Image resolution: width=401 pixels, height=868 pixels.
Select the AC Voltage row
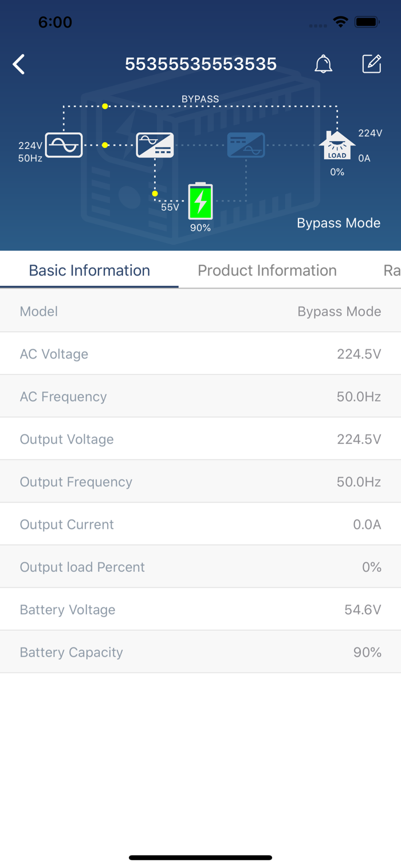200,354
